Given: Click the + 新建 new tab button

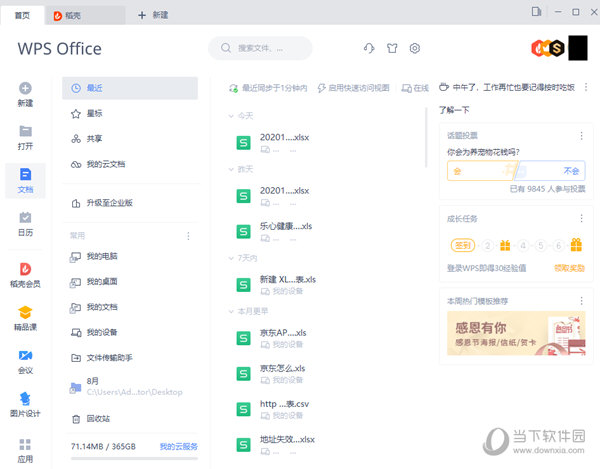Looking at the screenshot, I should tap(153, 15).
